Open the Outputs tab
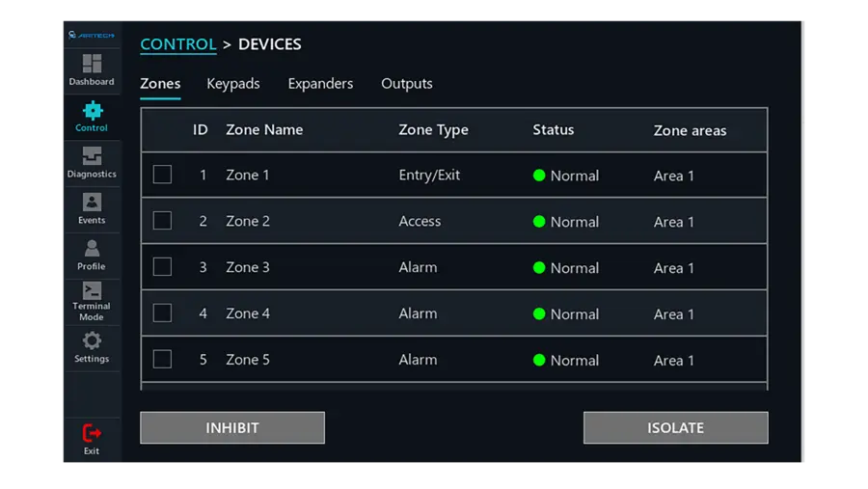The image size is (868, 489). click(x=407, y=84)
